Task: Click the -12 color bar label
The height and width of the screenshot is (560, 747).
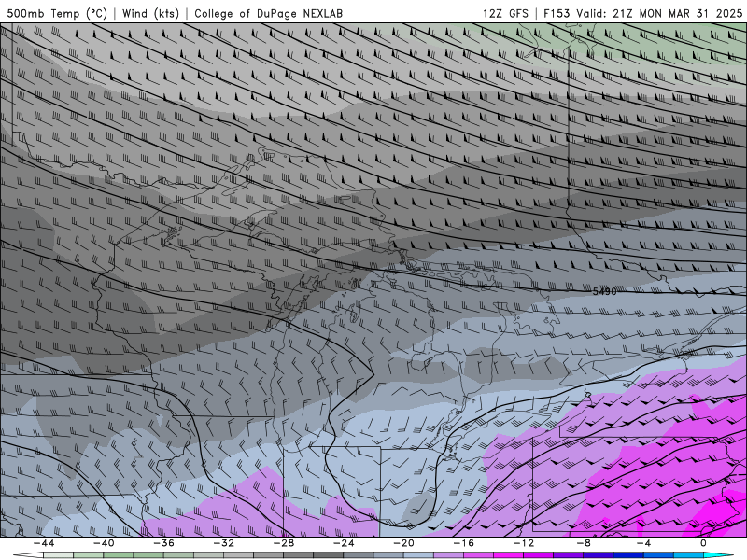Action: pos(524,543)
